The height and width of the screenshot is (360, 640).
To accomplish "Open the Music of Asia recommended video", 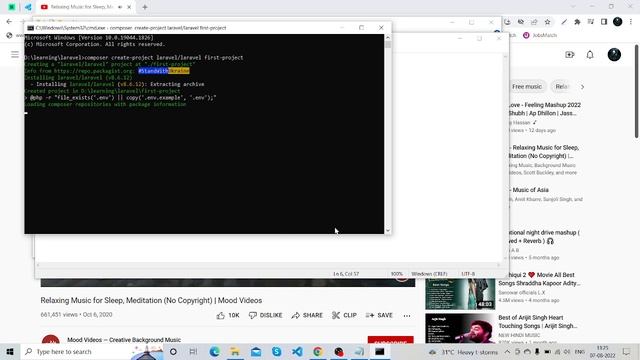I will tap(530, 190).
